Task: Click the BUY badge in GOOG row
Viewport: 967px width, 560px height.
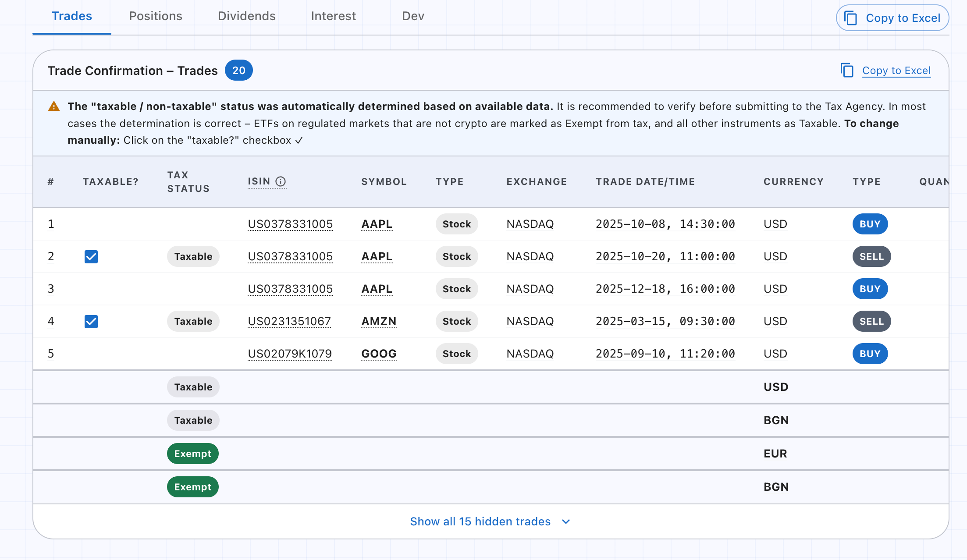Action: click(x=870, y=354)
